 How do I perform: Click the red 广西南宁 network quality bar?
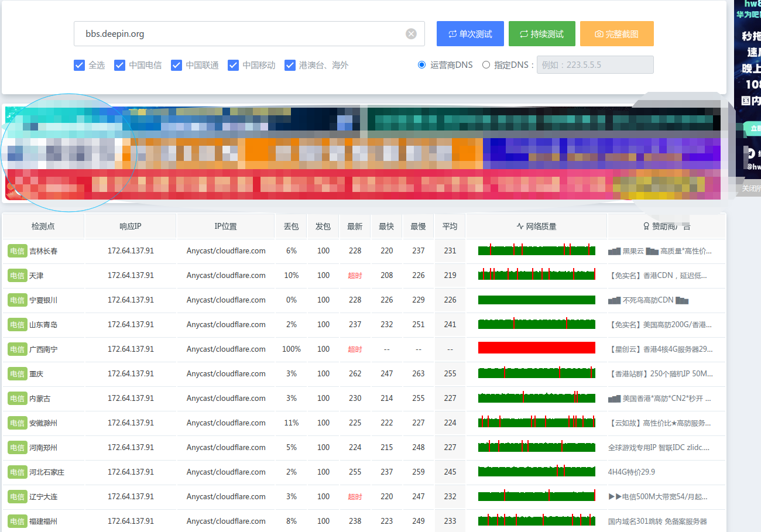click(537, 348)
